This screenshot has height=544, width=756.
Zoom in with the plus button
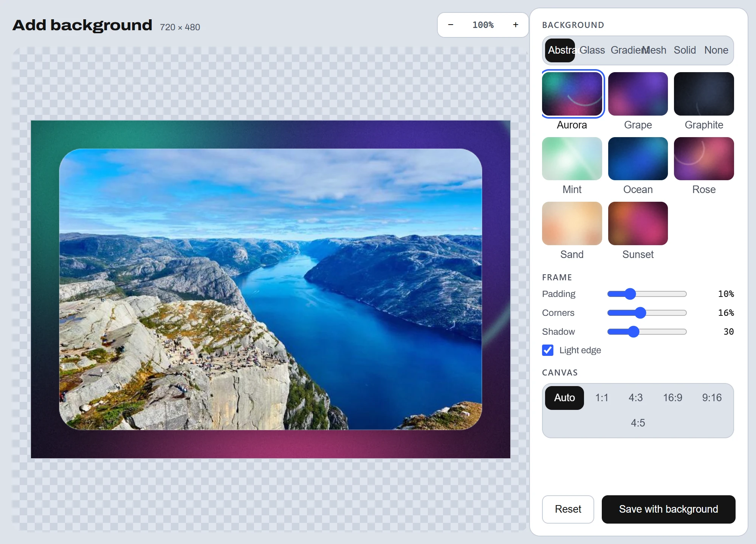click(x=516, y=25)
